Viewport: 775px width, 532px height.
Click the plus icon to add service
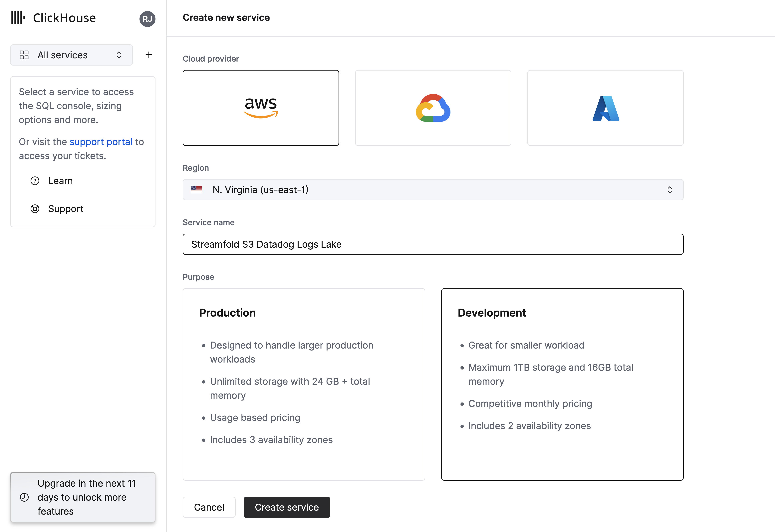click(149, 55)
